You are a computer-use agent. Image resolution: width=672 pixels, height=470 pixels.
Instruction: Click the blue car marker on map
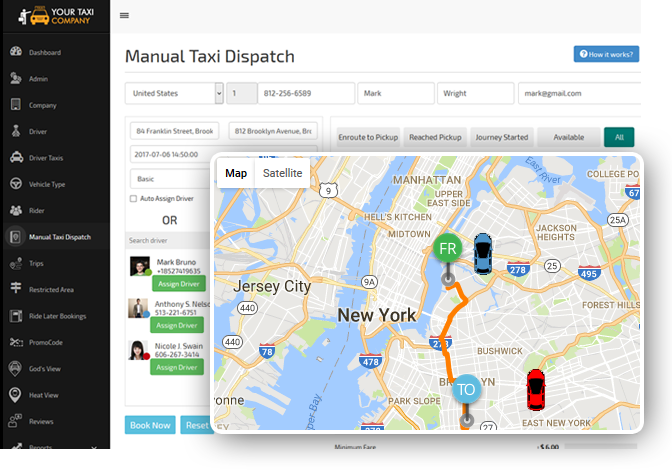coord(483,254)
